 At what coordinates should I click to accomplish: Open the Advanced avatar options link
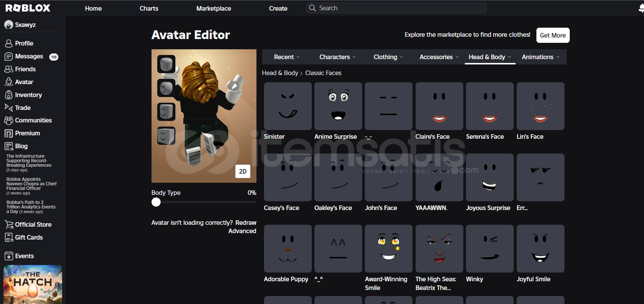click(x=242, y=231)
